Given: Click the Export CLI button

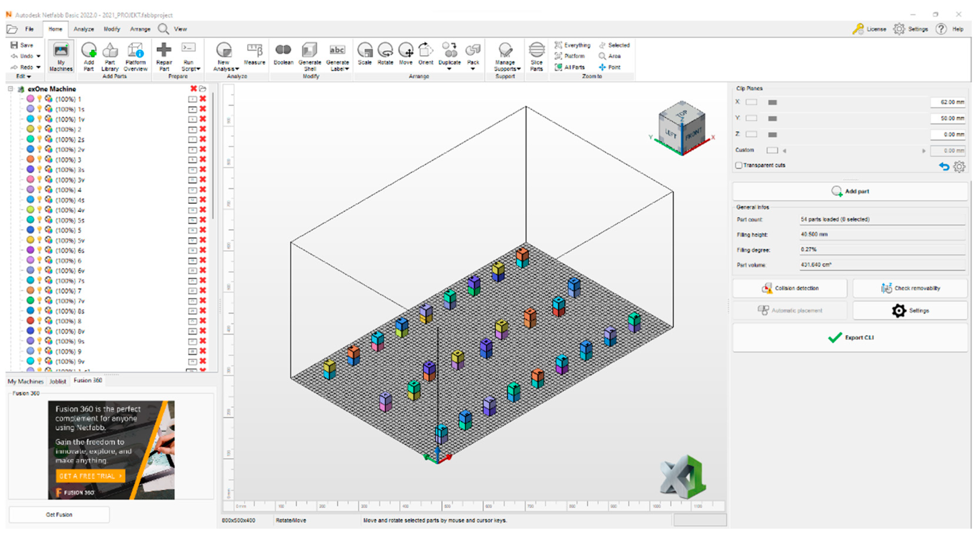Looking at the screenshot, I should pyautogui.click(x=850, y=338).
